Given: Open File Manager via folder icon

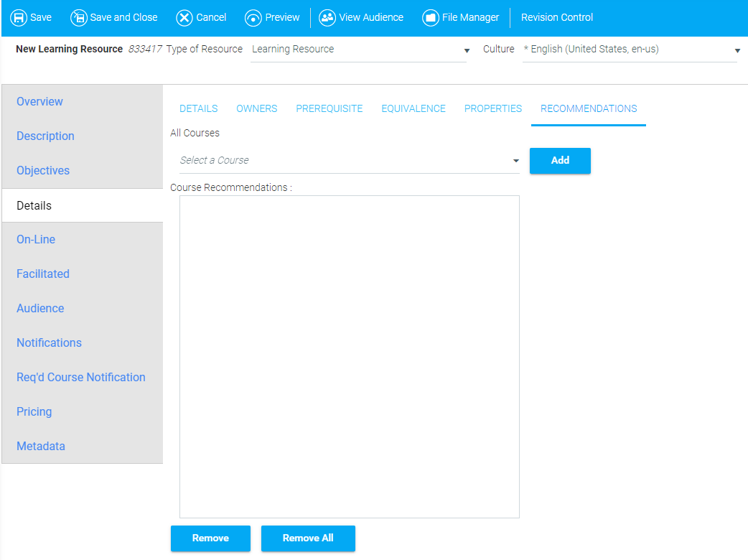Looking at the screenshot, I should [431, 18].
